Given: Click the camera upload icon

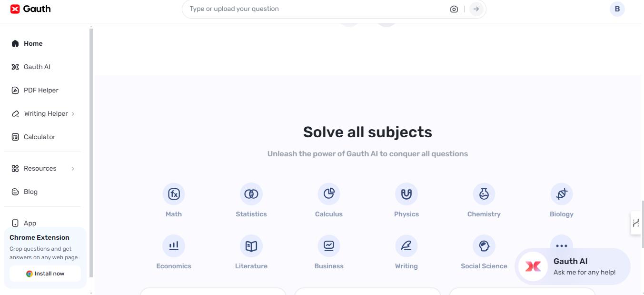Looking at the screenshot, I should coord(454,9).
